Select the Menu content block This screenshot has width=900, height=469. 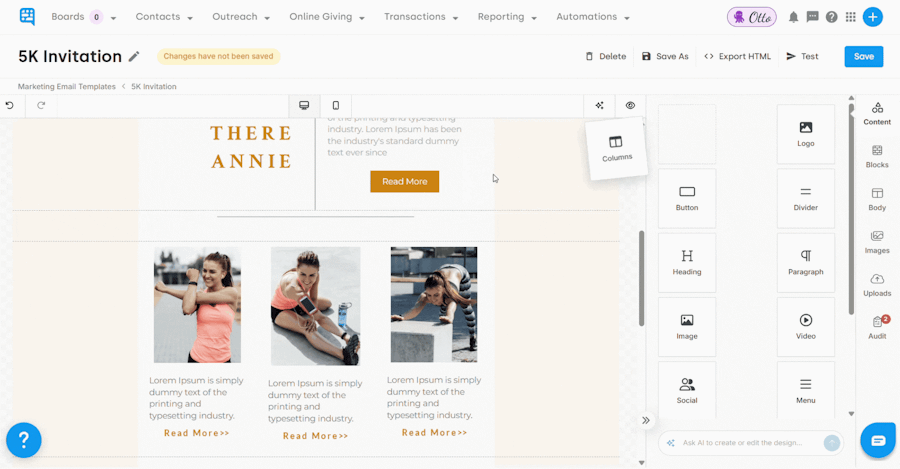coord(805,390)
